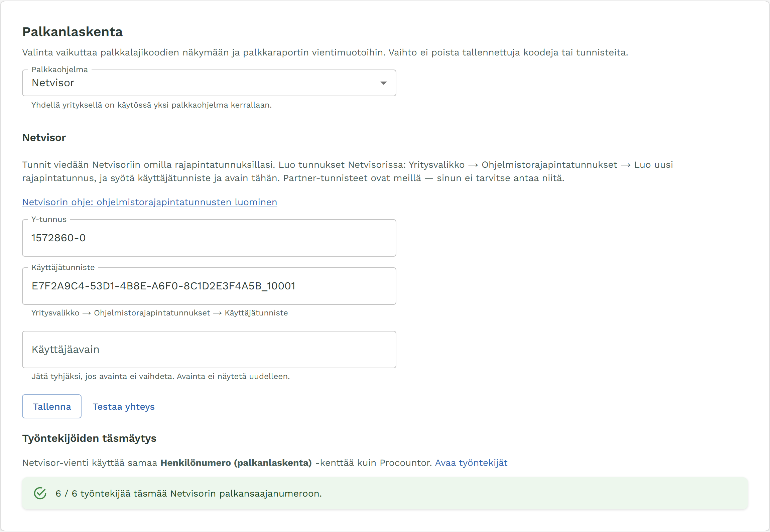Click the hint 'Jätä tyhjäksi, jos avainta ei vaihdeta'
The width and height of the screenshot is (770, 532).
(x=160, y=376)
